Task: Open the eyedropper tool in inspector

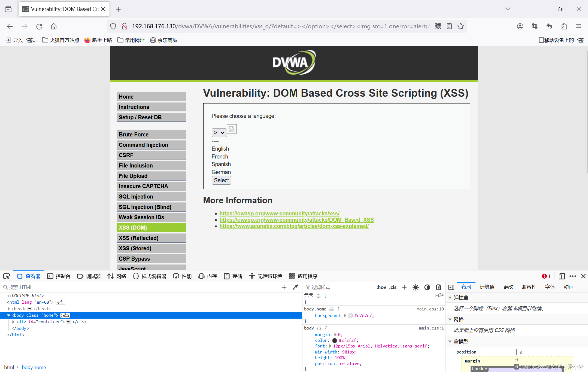Action: (x=295, y=287)
